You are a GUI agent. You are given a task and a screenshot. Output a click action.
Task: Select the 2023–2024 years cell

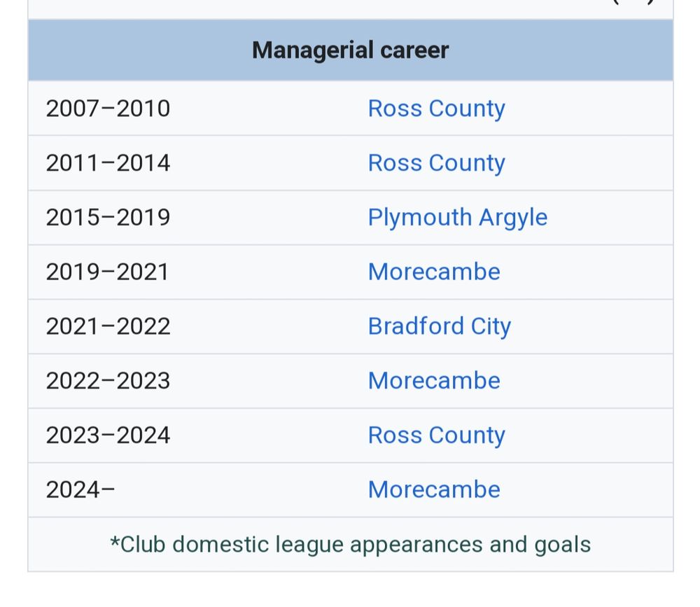click(108, 435)
